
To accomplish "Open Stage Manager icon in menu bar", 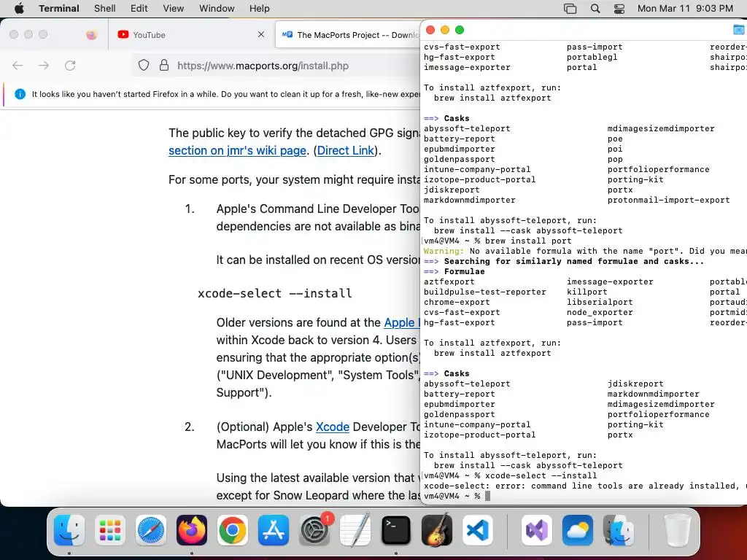I will click(570, 9).
